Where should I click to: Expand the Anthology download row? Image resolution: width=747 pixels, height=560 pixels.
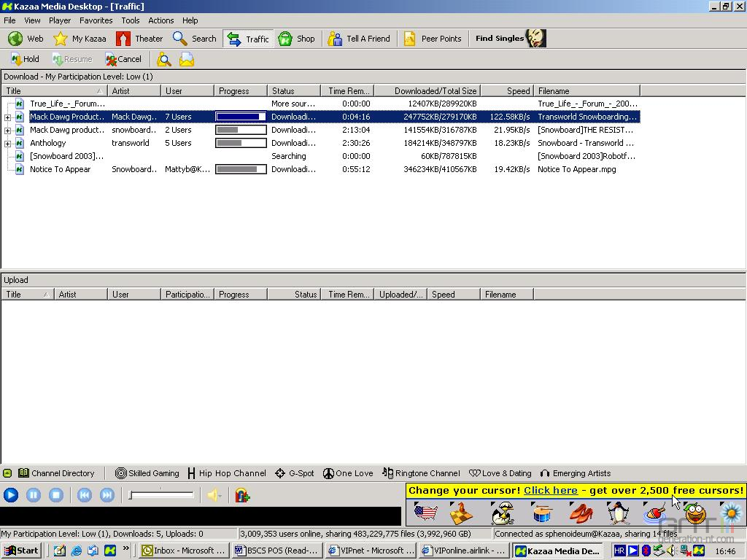[7, 144]
